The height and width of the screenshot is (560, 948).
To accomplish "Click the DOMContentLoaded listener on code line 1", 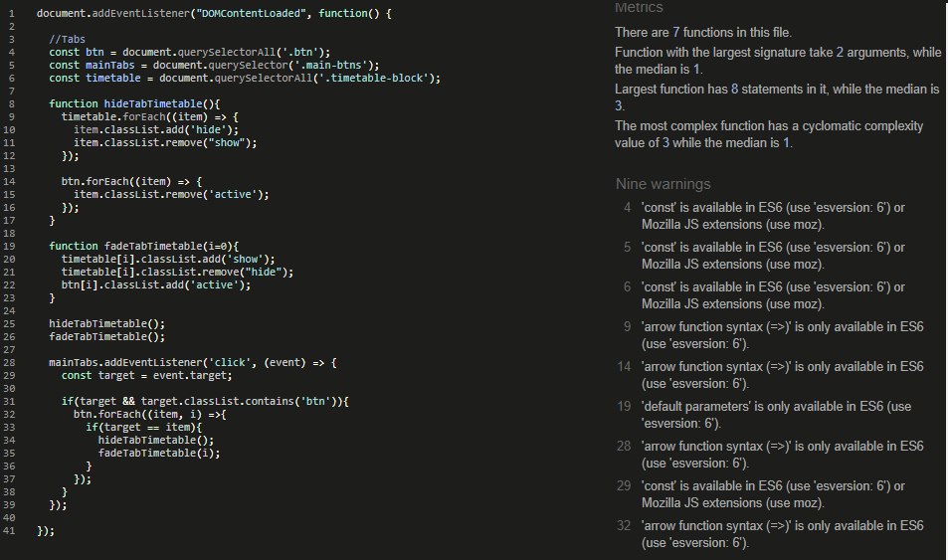I will click(x=214, y=13).
